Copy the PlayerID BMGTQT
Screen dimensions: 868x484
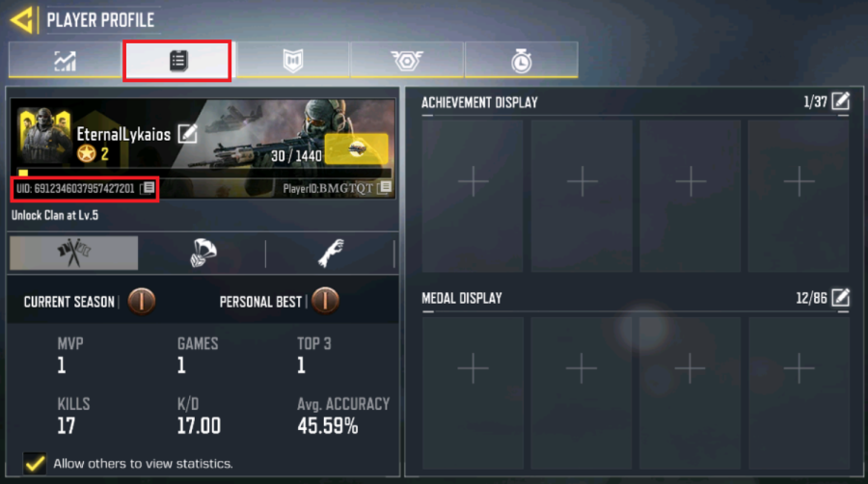(385, 187)
